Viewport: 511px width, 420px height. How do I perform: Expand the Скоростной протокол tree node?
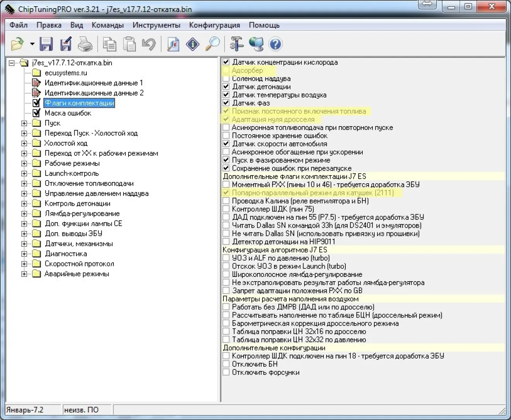24,264
